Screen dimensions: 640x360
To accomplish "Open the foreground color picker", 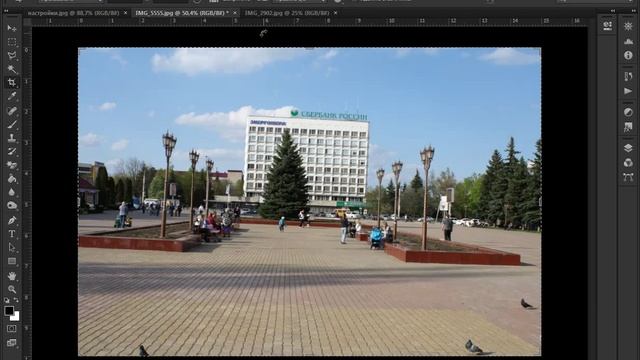I will (x=9, y=311).
